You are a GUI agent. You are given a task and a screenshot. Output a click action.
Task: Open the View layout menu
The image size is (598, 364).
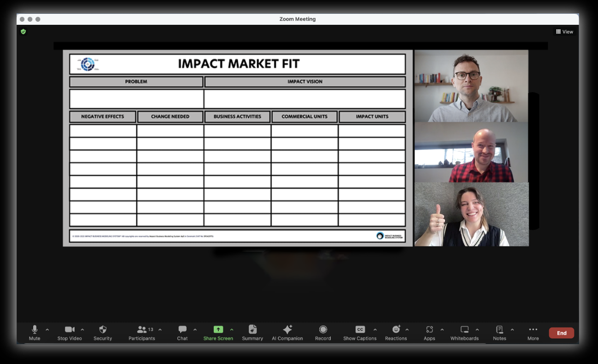564,32
